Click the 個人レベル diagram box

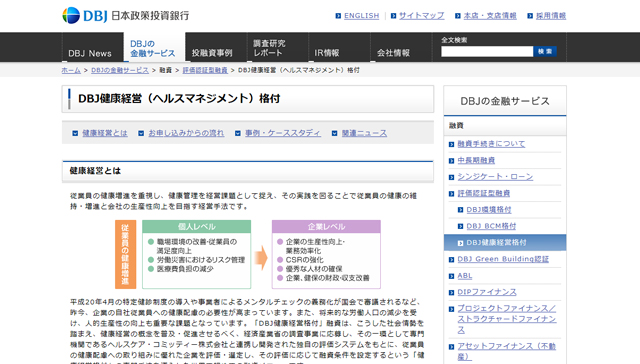pos(196,254)
